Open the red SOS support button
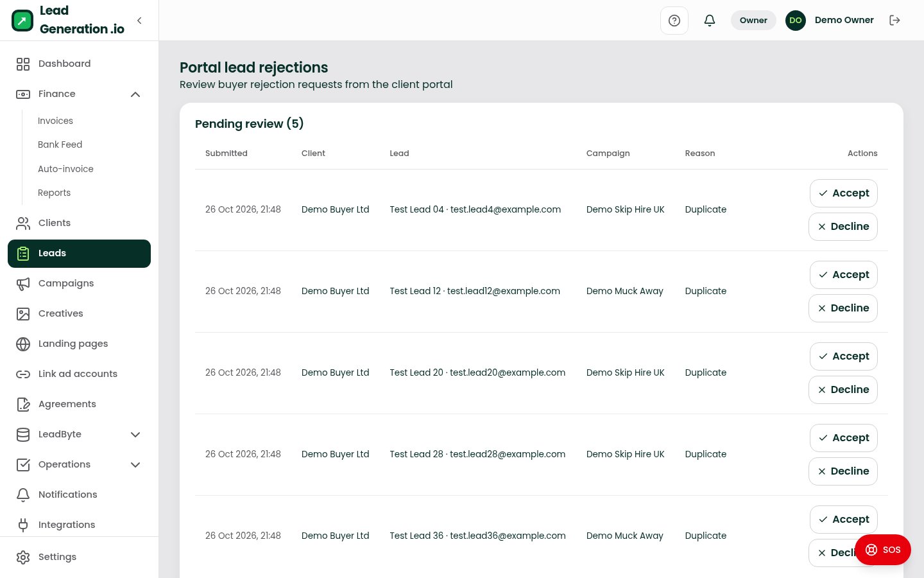 click(x=883, y=550)
